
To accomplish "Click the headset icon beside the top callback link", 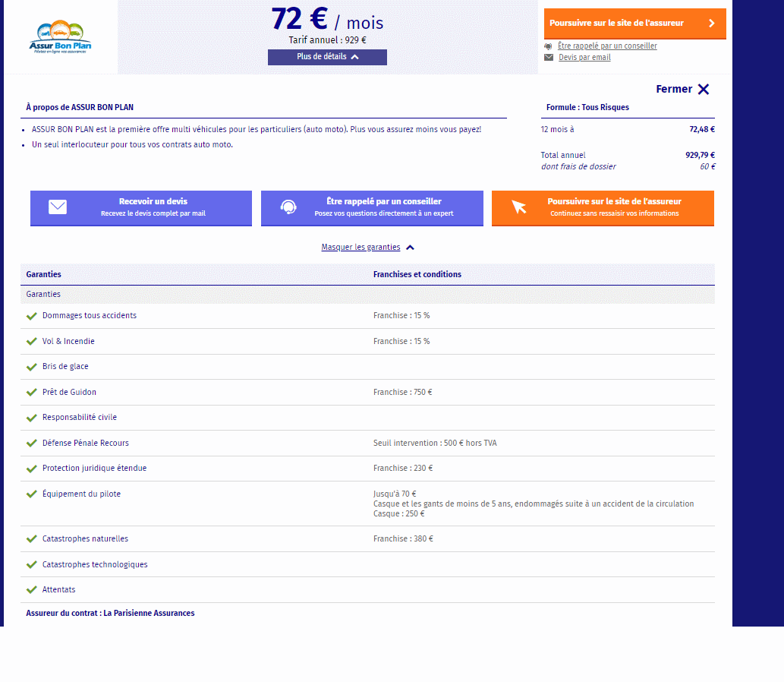I will pyautogui.click(x=549, y=46).
